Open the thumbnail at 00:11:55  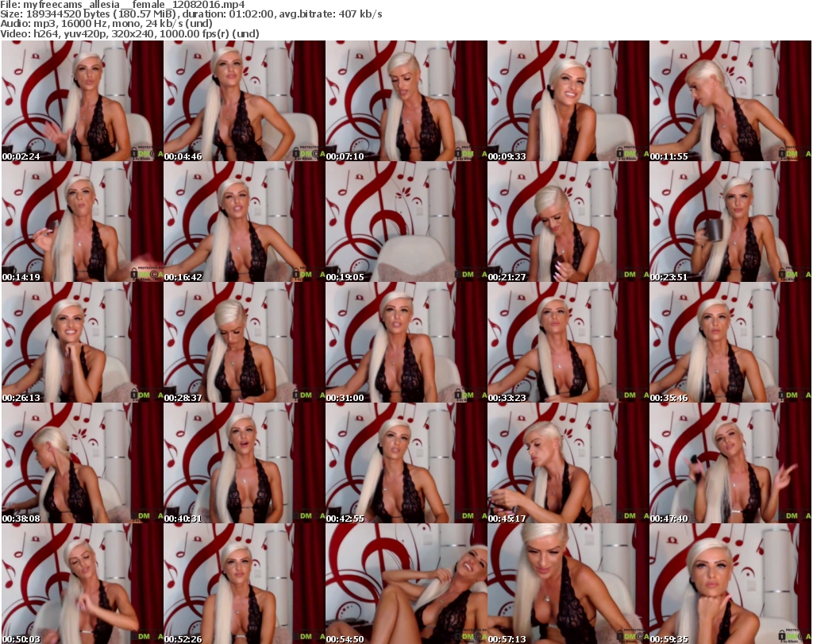tap(730, 101)
